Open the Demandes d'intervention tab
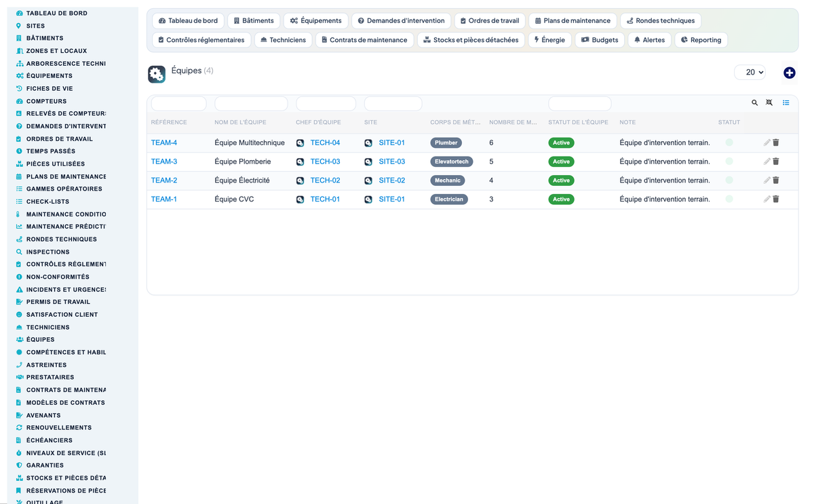The height and width of the screenshot is (504, 814). 402,21
